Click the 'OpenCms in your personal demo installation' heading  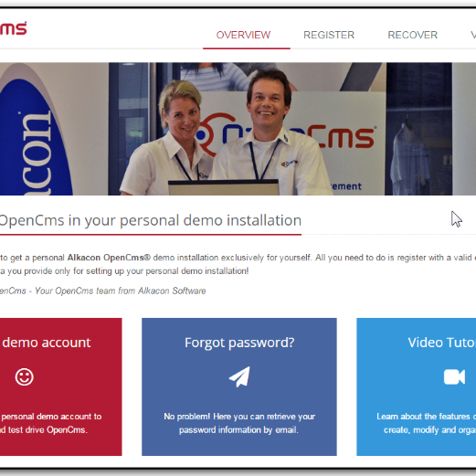click(x=151, y=220)
